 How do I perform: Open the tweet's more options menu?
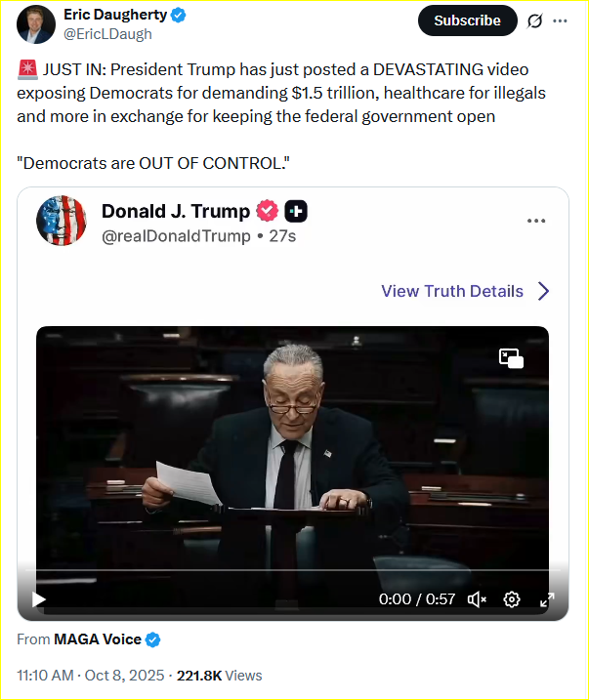click(560, 21)
